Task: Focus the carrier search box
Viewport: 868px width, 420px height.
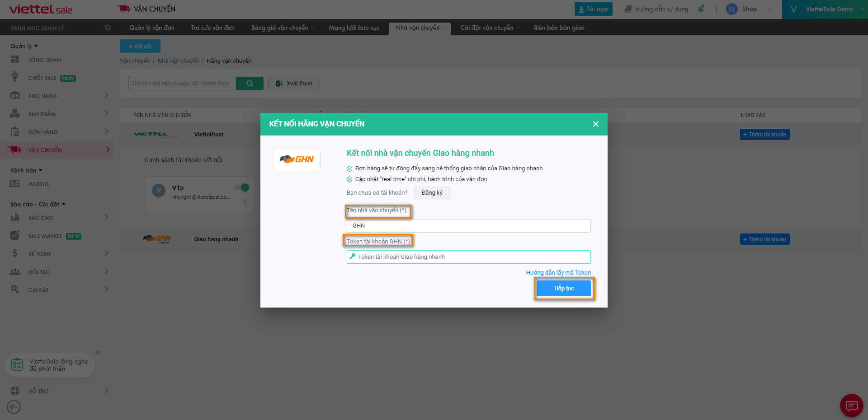Action: click(x=182, y=83)
